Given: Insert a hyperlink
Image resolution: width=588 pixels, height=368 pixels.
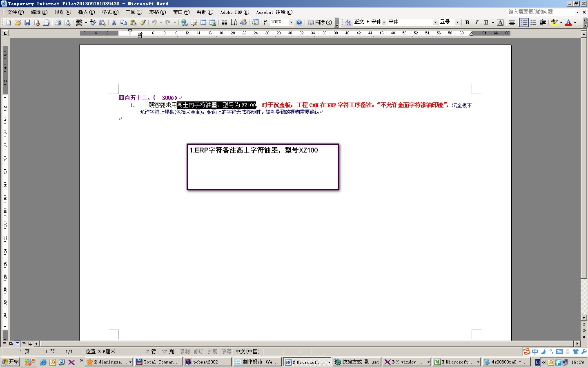Looking at the screenshot, I should pos(184,22).
